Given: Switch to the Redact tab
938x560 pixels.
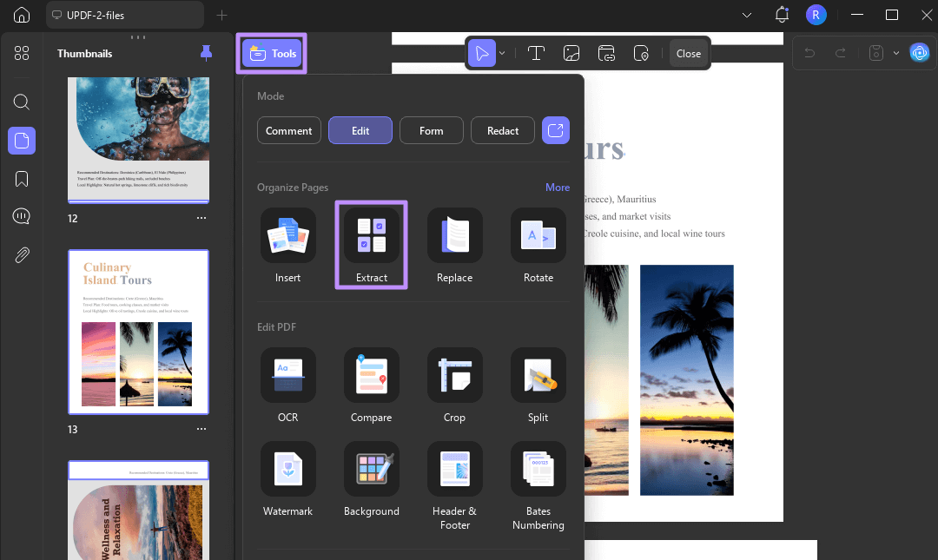Looking at the screenshot, I should (502, 130).
